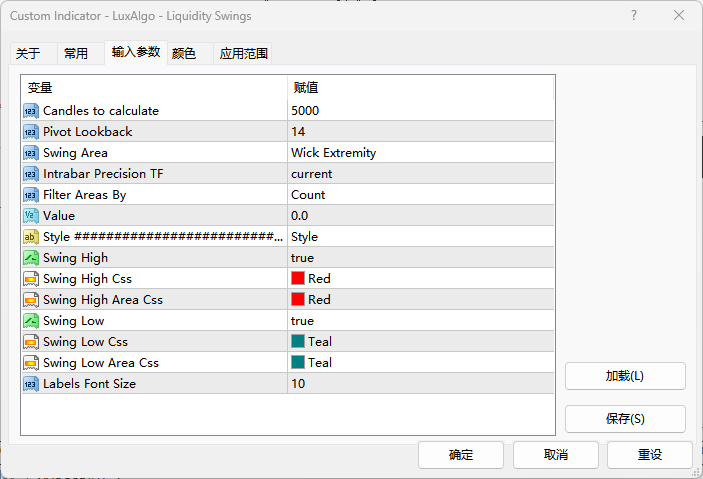The width and height of the screenshot is (703, 479).
Task: Click the icon beside Filter Areas By
Action: click(x=30, y=195)
